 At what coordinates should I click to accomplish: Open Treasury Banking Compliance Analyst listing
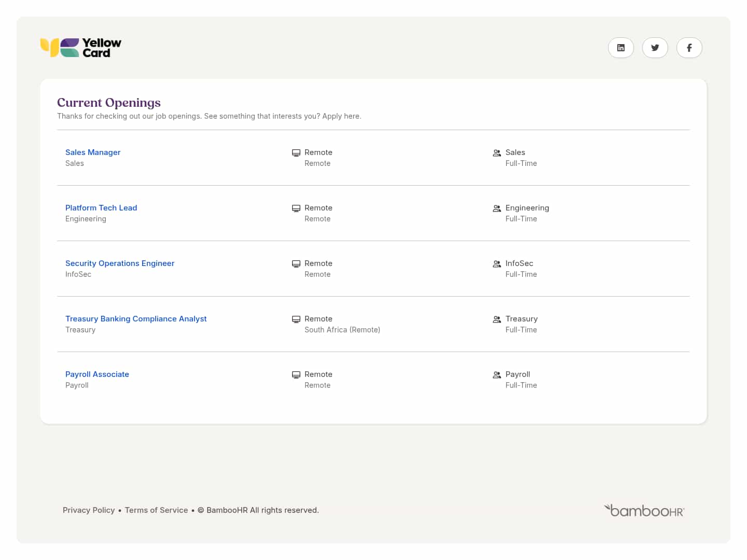[136, 319]
